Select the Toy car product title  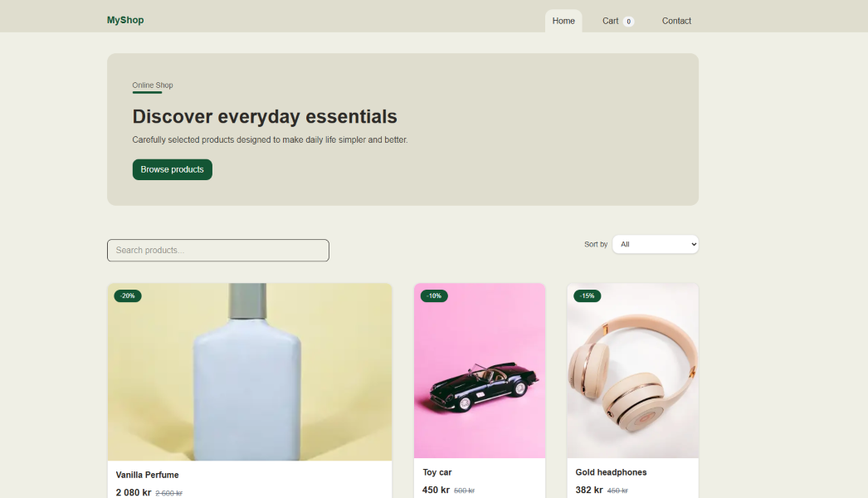(437, 472)
